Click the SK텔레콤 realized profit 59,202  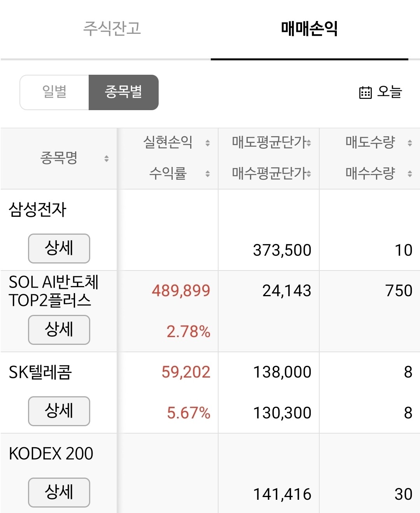(x=186, y=372)
